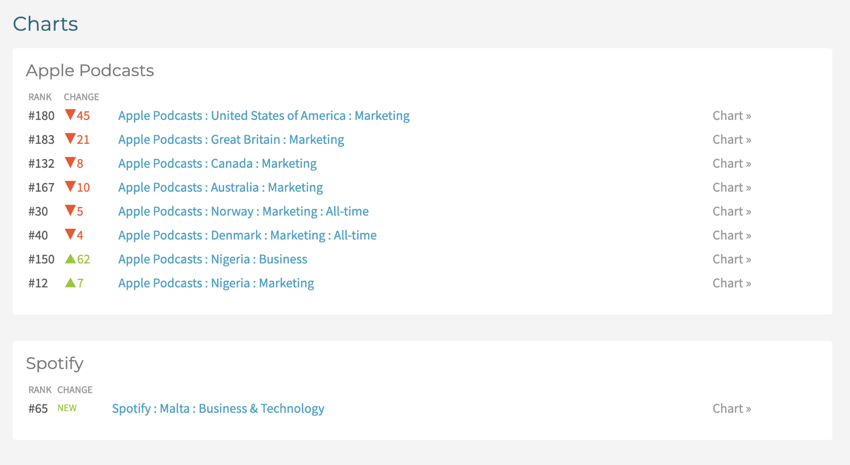850x465 pixels.
Task: View Chart » for Australia Marketing row
Action: pos(731,188)
